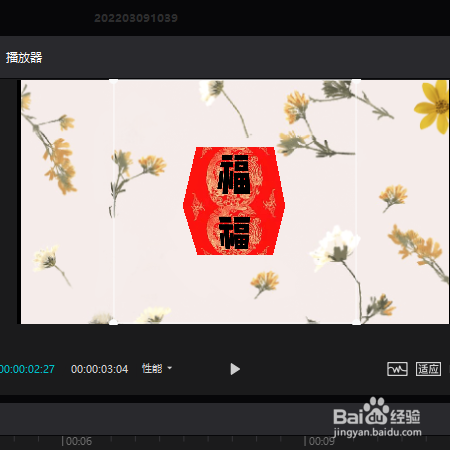
Task: Click the bottom-right clip corner handle
Action: [x=356, y=322]
